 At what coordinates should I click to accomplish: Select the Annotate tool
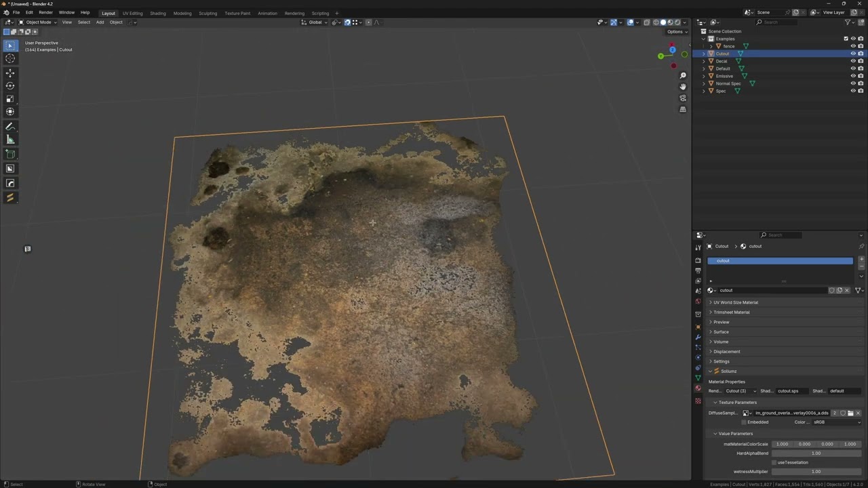(10, 127)
